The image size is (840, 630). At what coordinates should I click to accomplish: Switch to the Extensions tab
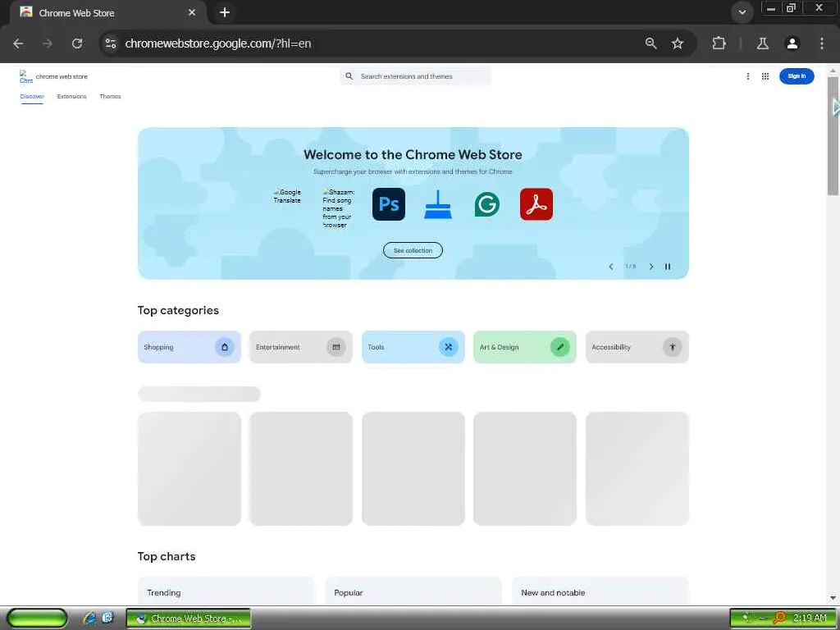click(72, 97)
